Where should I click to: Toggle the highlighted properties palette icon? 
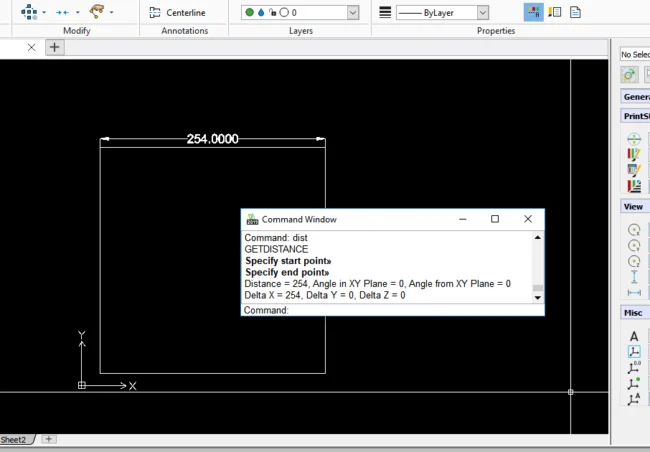[x=534, y=12]
